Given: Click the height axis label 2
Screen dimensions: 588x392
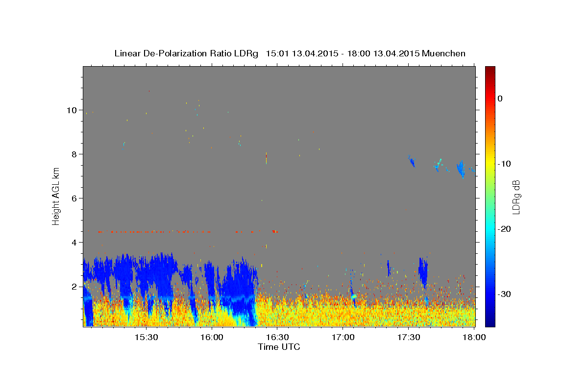Looking at the screenshot, I should tap(74, 287).
